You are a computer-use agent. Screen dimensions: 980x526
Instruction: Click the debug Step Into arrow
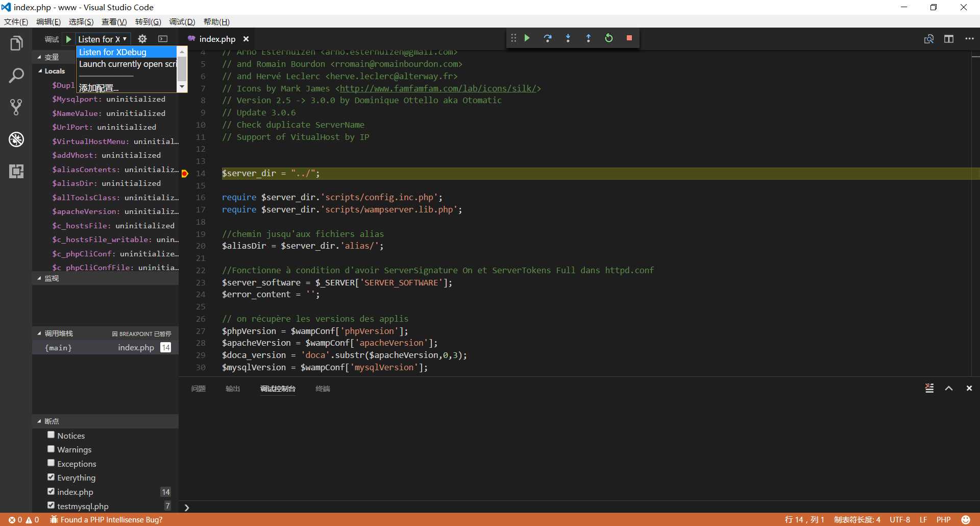(x=568, y=38)
